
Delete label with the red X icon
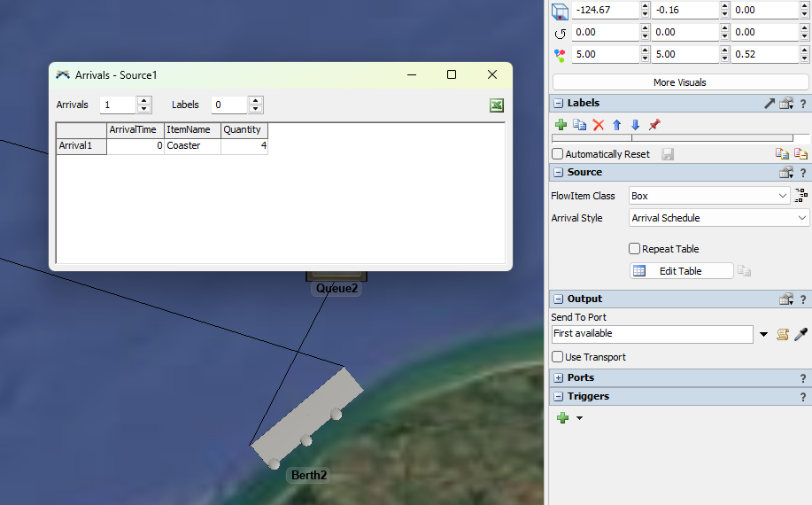click(x=599, y=125)
